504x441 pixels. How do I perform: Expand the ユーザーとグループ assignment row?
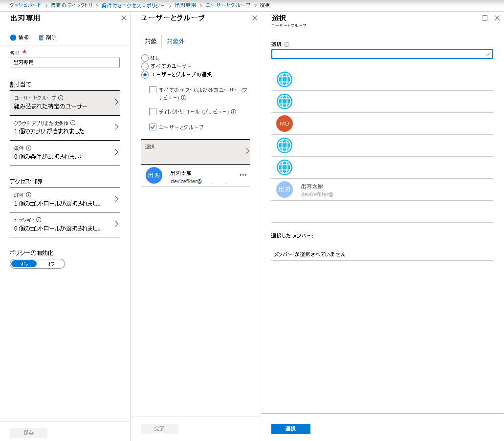coord(65,103)
